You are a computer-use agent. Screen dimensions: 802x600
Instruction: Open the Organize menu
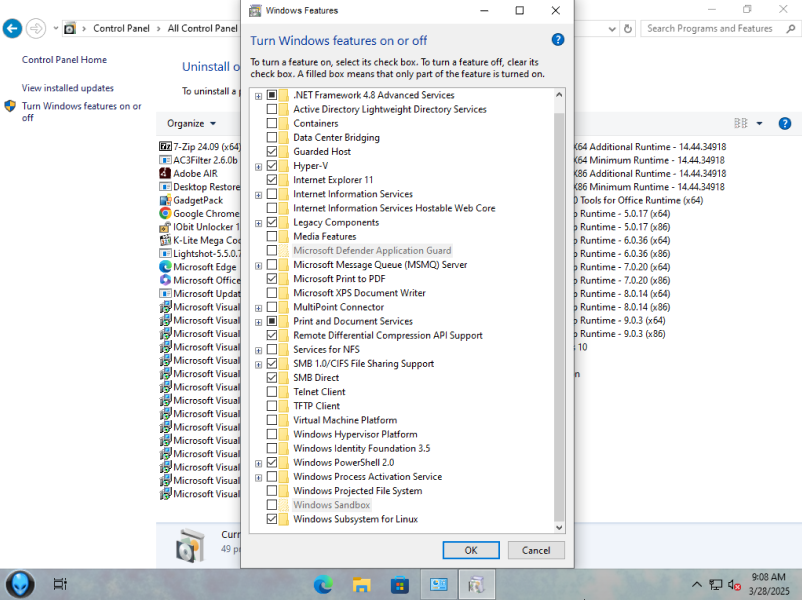191,123
